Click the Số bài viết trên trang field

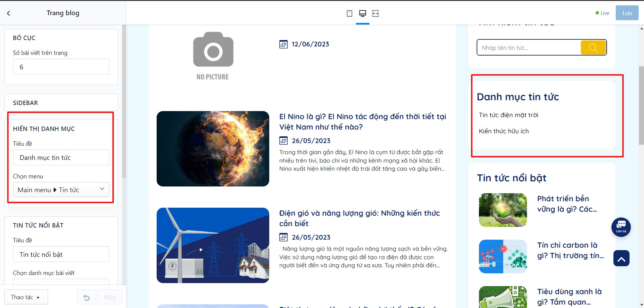[61, 67]
